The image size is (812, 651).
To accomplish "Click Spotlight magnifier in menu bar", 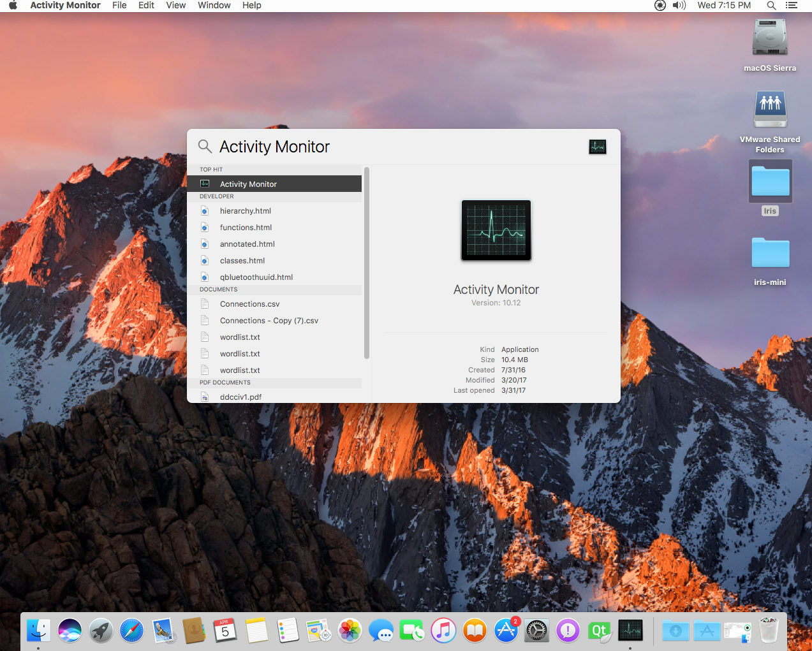I will (x=771, y=5).
